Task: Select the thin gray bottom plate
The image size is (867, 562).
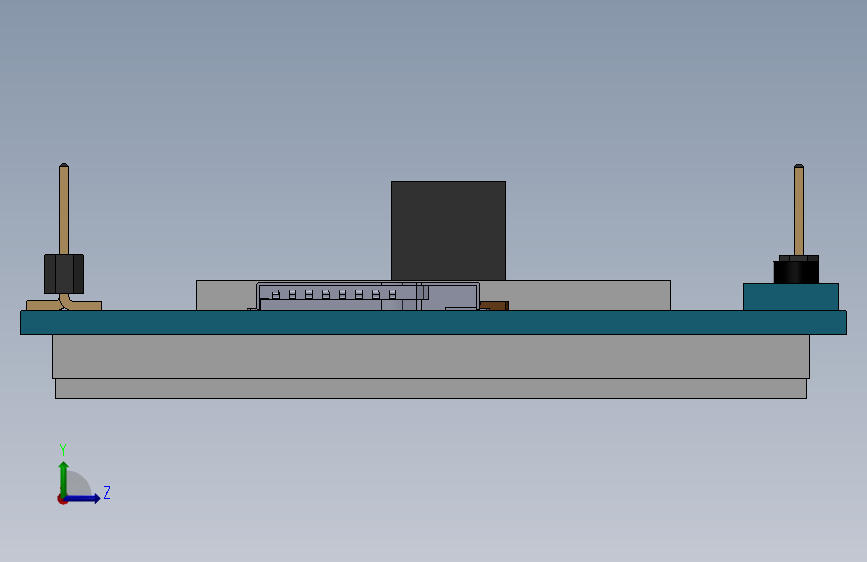Action: [x=431, y=388]
